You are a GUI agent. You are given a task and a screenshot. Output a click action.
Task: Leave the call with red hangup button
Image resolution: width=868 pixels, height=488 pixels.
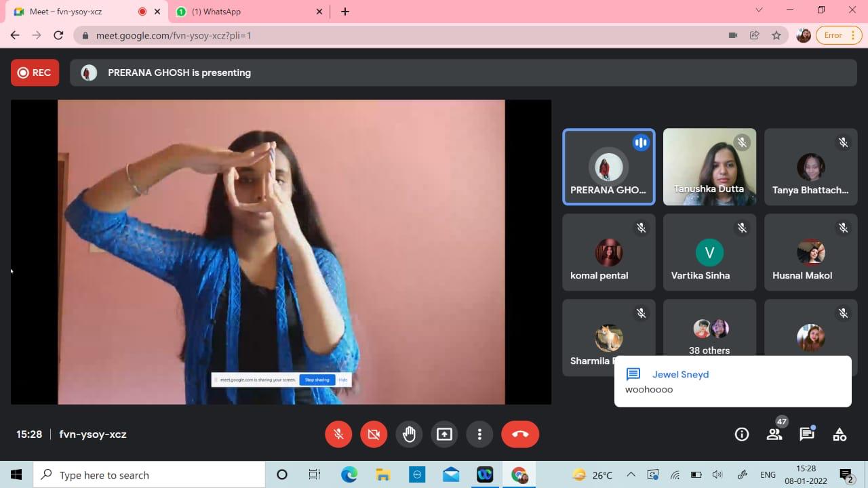[x=520, y=434]
